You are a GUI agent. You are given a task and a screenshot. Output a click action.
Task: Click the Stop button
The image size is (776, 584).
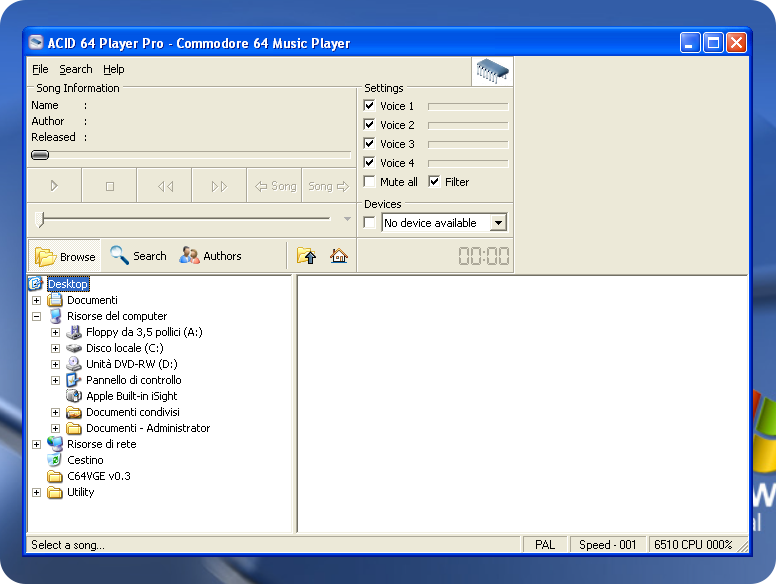(x=109, y=186)
